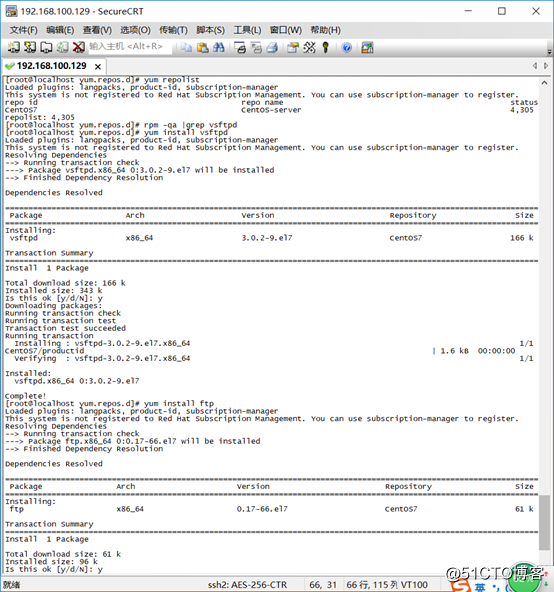The width and height of the screenshot is (554, 592).
Task: Close the 192.168.100.129 tab
Action: (x=98, y=67)
